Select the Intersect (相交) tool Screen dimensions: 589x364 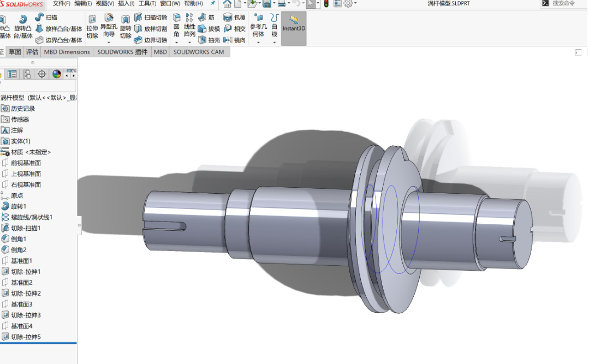234,28
